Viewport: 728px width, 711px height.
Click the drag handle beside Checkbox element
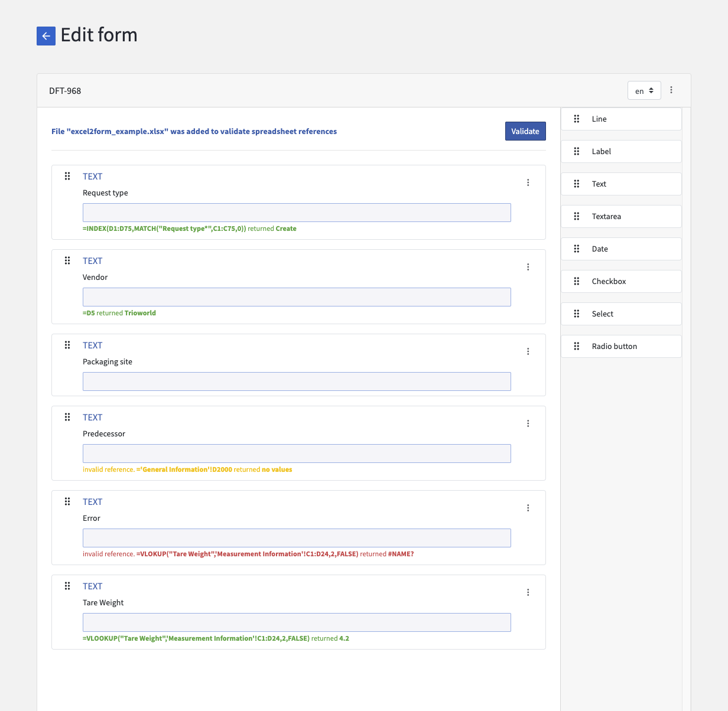(x=576, y=281)
